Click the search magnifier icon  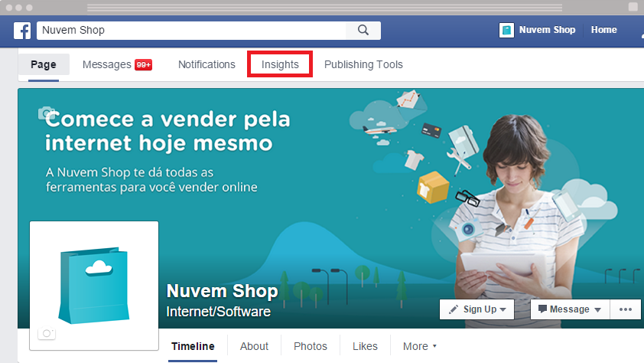point(363,31)
